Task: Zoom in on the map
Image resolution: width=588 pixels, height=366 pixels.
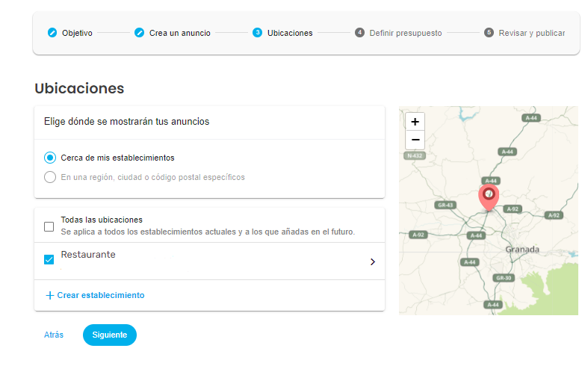Action: click(x=415, y=121)
